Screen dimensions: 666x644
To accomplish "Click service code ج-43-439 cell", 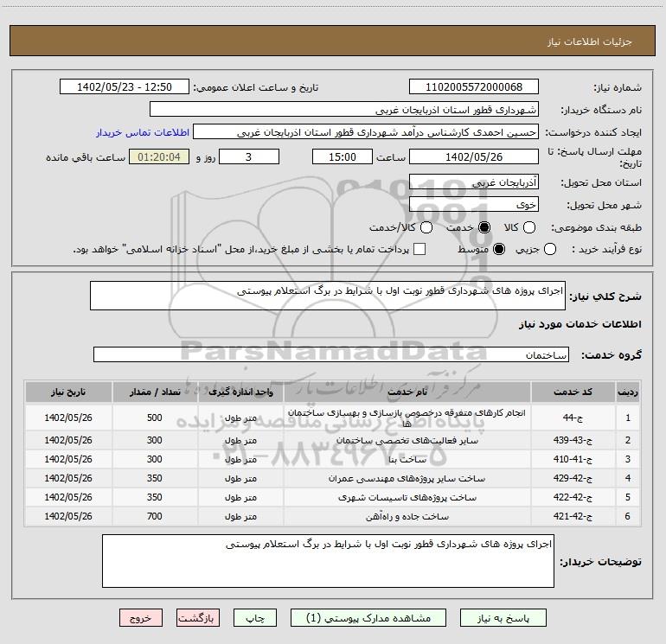I will (x=573, y=440).
